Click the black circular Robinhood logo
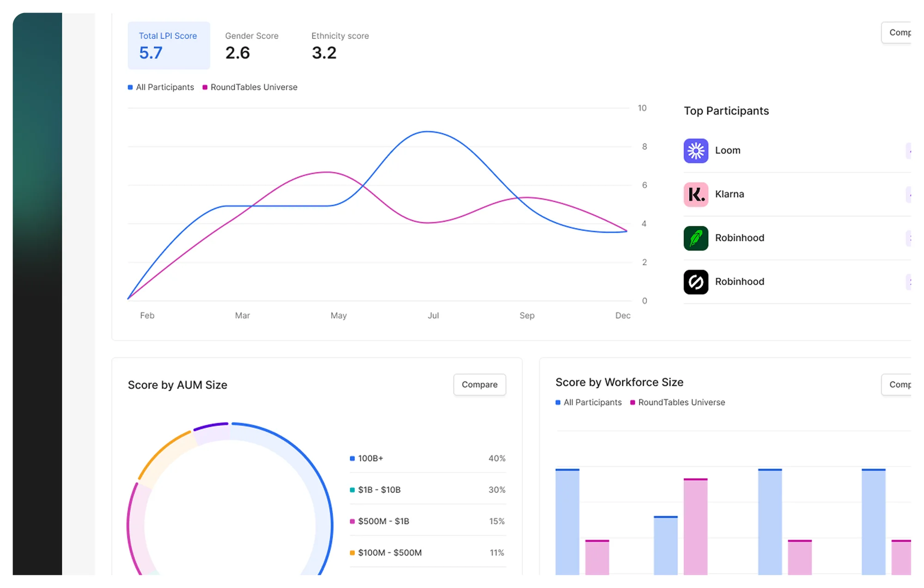 pos(696,282)
